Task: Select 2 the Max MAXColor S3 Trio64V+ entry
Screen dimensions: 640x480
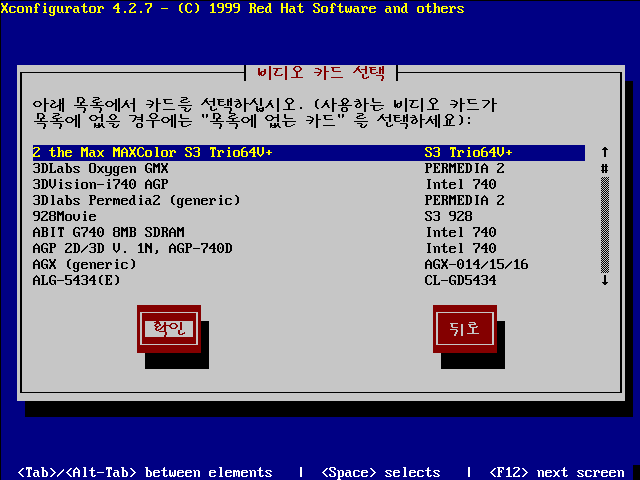Action: (x=309, y=153)
